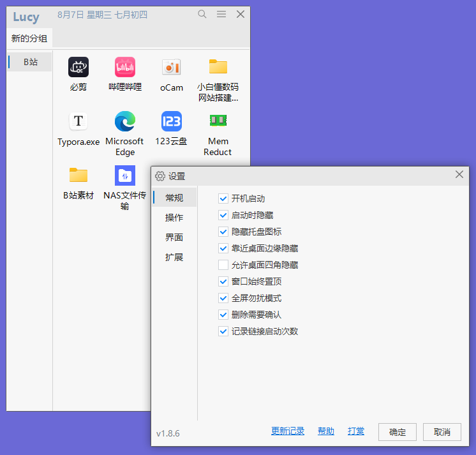Launch the 哔哩哔哩 shortcut
Image resolution: width=476 pixels, height=455 pixels.
pos(125,67)
